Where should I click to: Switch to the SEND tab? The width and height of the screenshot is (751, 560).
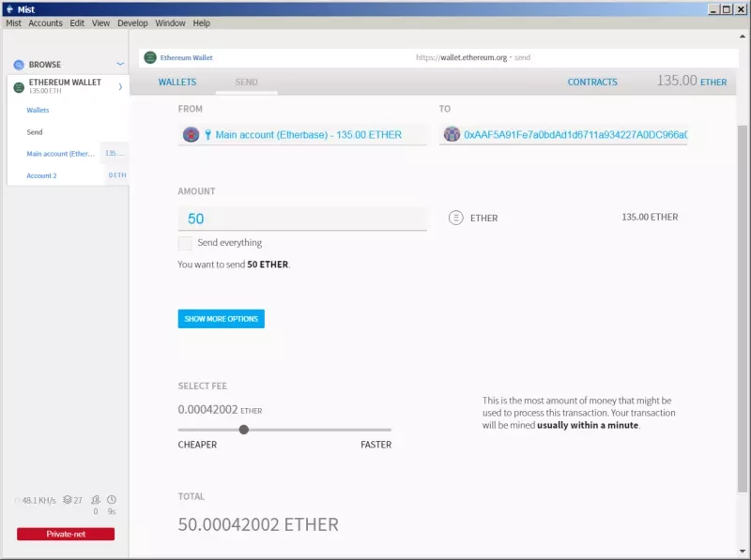tap(246, 83)
